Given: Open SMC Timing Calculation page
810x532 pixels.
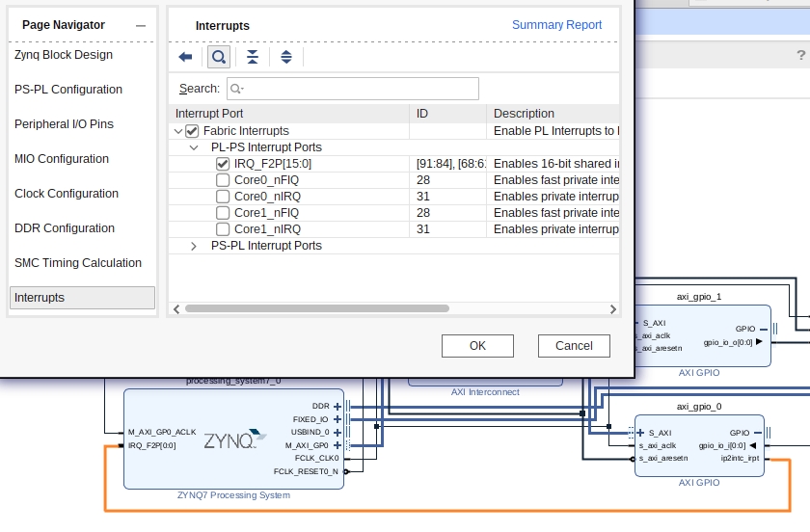Looking at the screenshot, I should (x=78, y=262).
